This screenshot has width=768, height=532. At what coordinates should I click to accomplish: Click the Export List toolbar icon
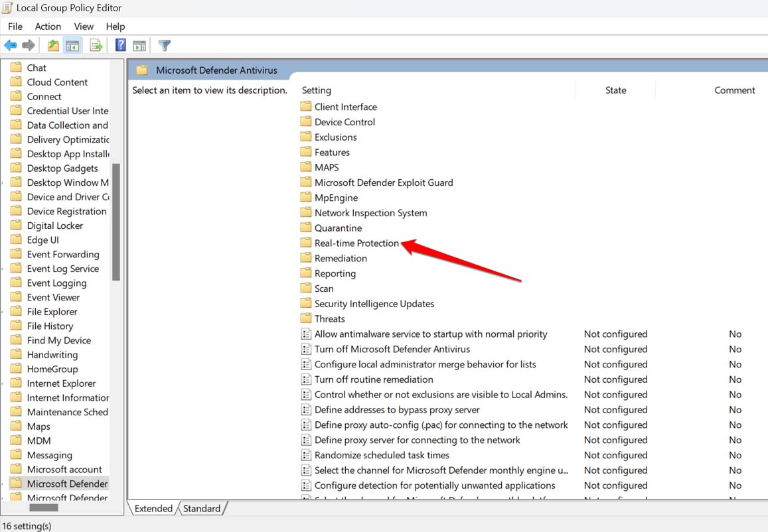point(96,46)
